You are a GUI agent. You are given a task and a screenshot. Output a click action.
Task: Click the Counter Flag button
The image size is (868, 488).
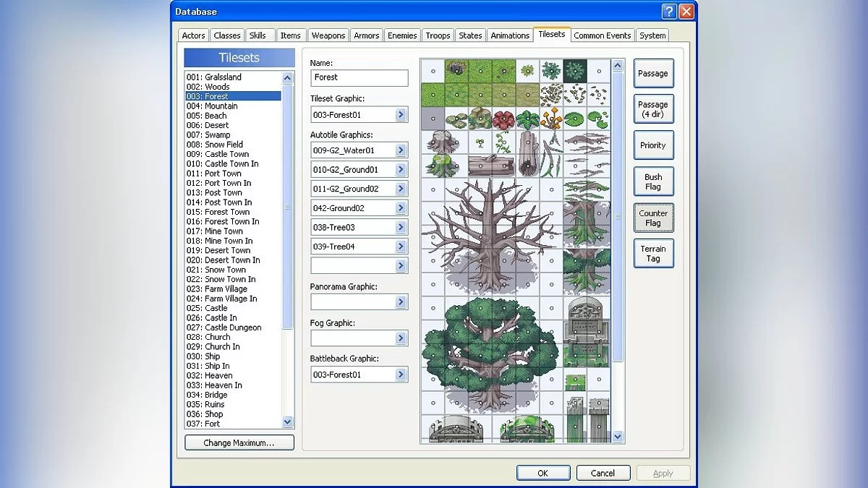pos(653,218)
